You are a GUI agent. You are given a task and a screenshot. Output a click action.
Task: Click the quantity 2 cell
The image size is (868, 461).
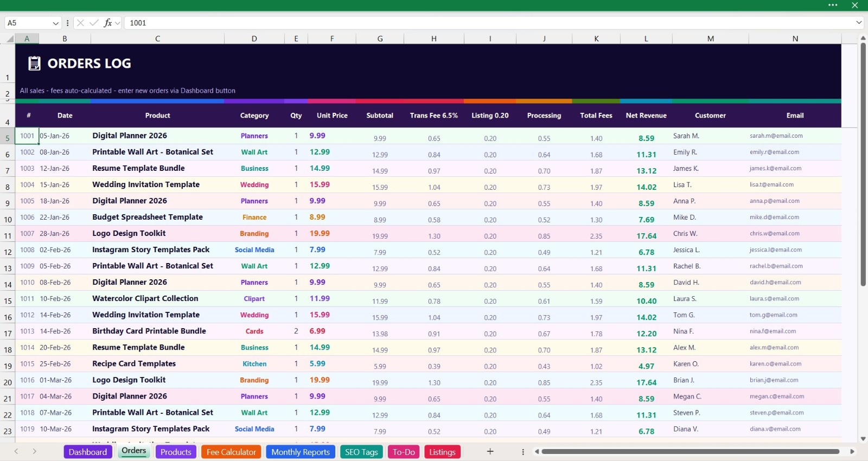coord(296,331)
